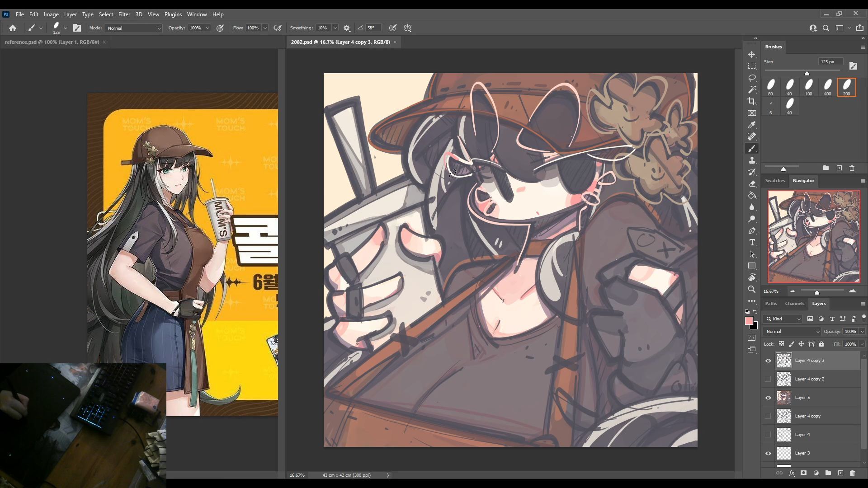
Task: Click brush Size value field
Action: tap(830, 61)
